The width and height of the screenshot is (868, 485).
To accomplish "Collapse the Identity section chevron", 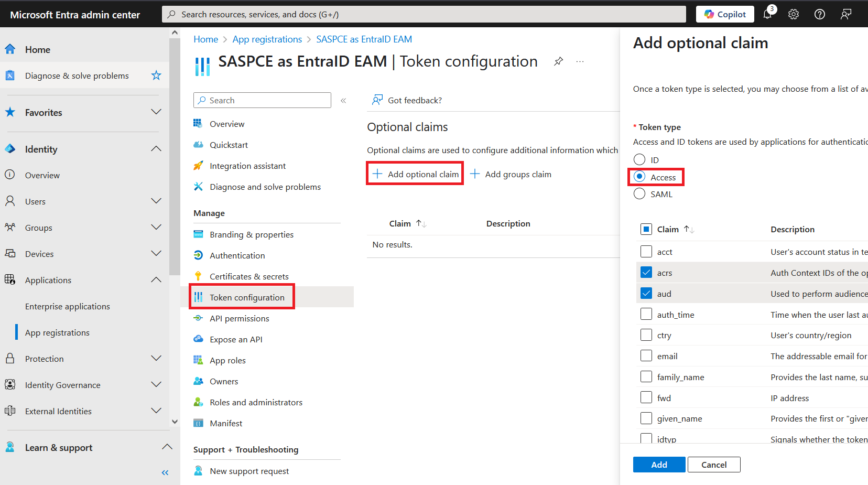I will pos(156,149).
